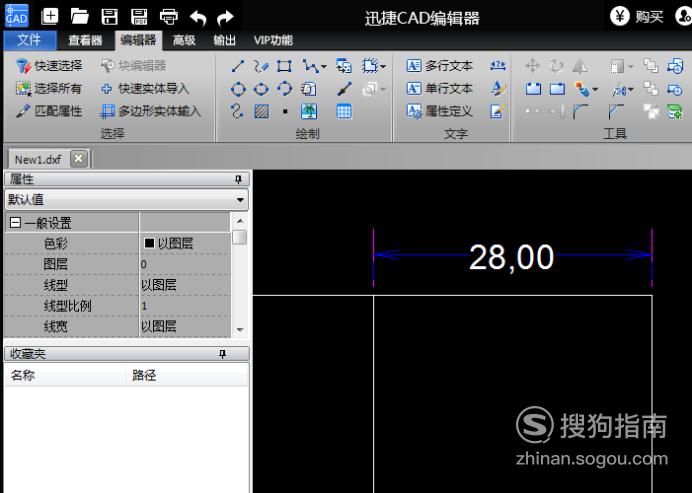Screen dimensions: 692x493
Task: Close the New1.dxf tab
Action: [79, 158]
